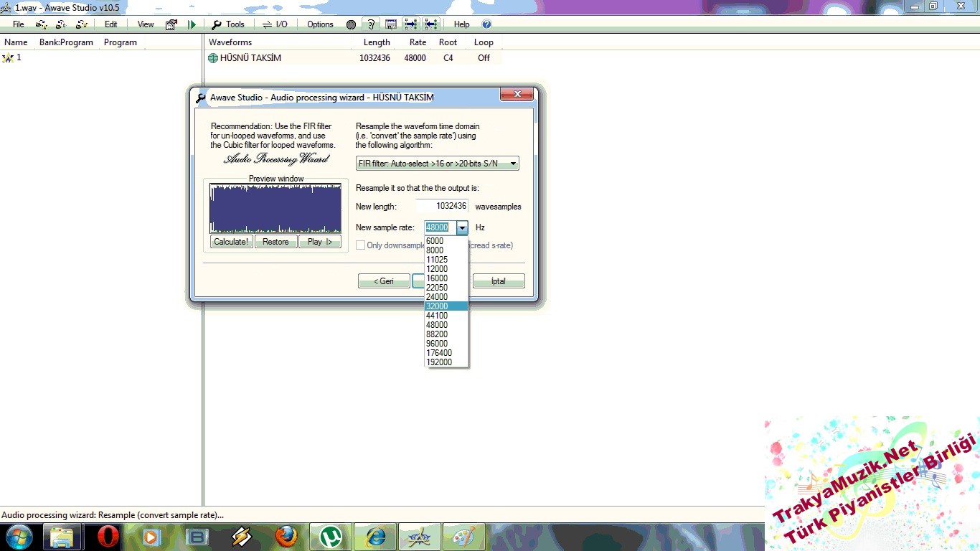
Task: Click the Winamp lightning bolt taskbar icon
Action: point(242,536)
